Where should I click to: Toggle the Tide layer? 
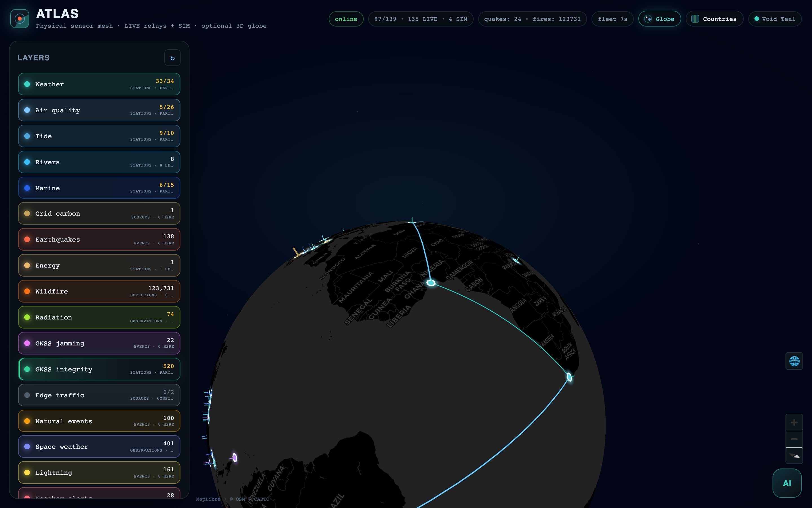99,136
